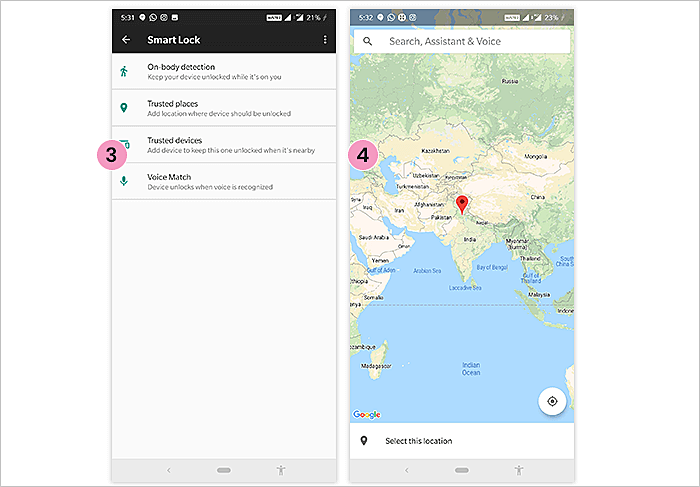Tap the home pill in Smart Lock navigation bar
Viewport: 700px width, 487px height.
224,470
